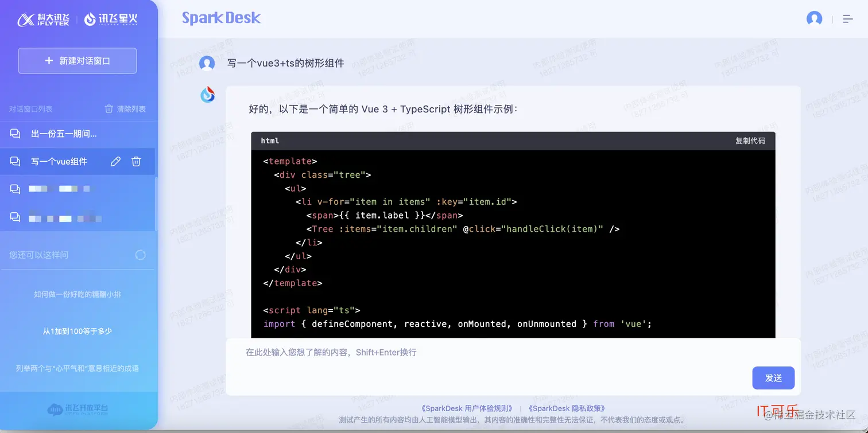
Task: Ask 从1加到100等于多少
Action: click(77, 331)
